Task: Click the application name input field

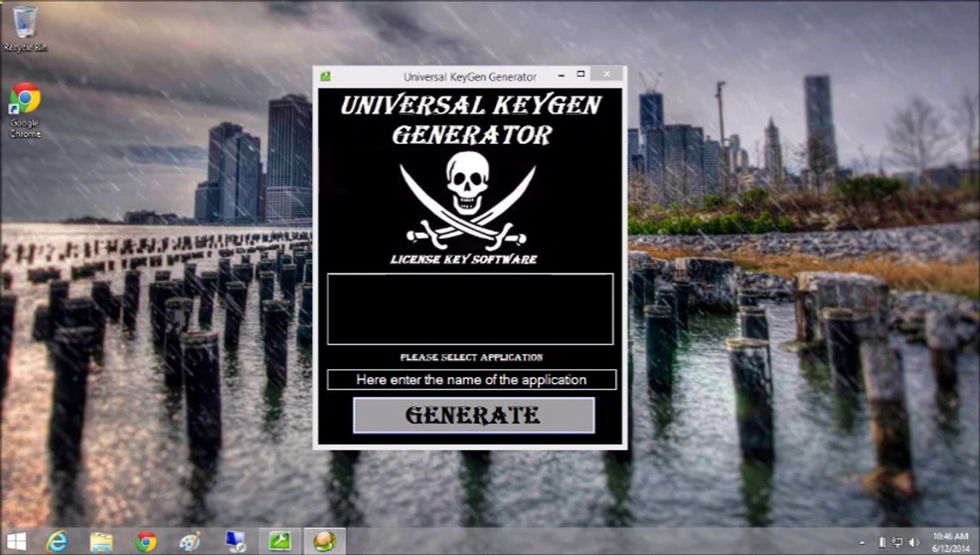Action: [x=472, y=380]
